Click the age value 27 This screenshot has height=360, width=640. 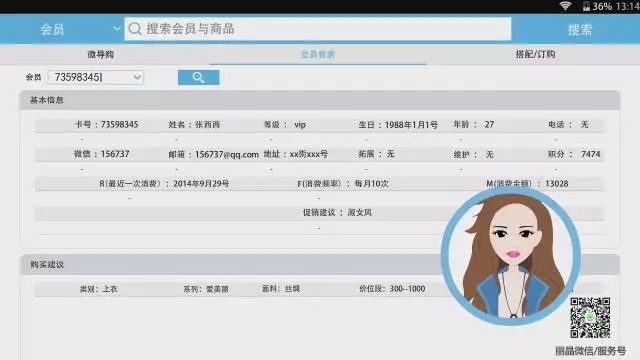point(489,124)
